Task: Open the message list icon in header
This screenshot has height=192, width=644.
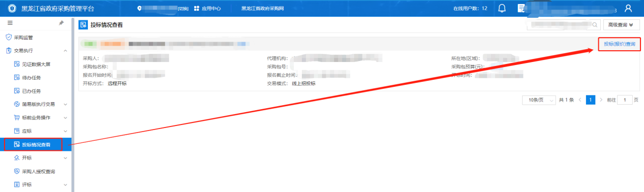Action: click(521, 8)
